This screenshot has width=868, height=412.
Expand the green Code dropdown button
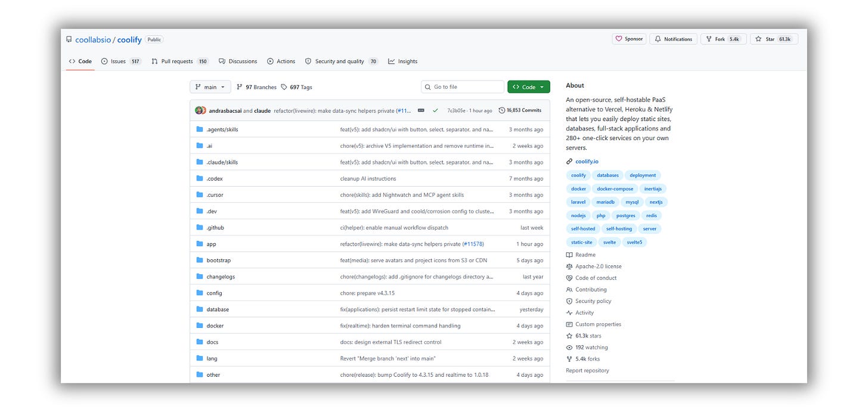tap(529, 87)
